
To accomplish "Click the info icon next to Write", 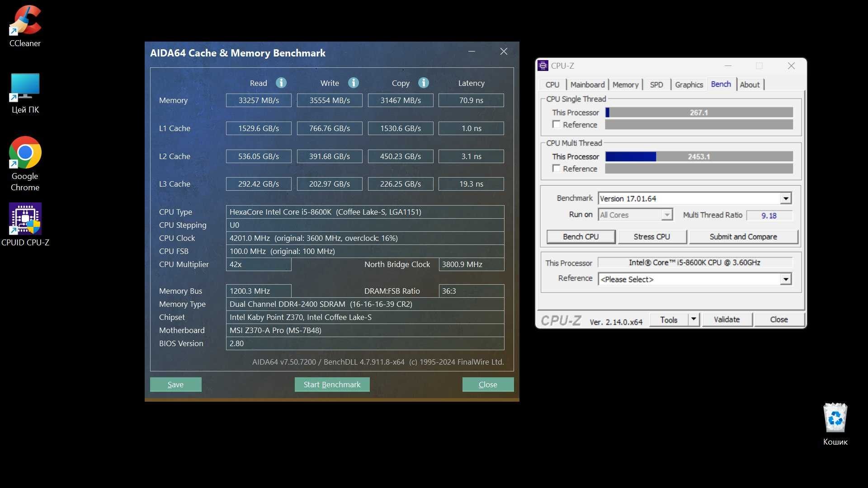I will (354, 83).
